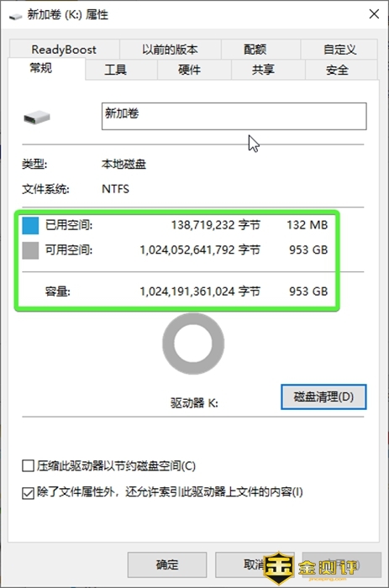Click the gray free space color square
This screenshot has height=588, width=389.
click(30, 250)
